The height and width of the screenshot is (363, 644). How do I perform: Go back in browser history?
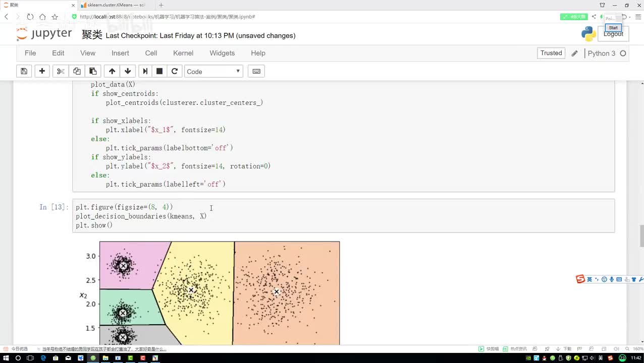(x=7, y=17)
